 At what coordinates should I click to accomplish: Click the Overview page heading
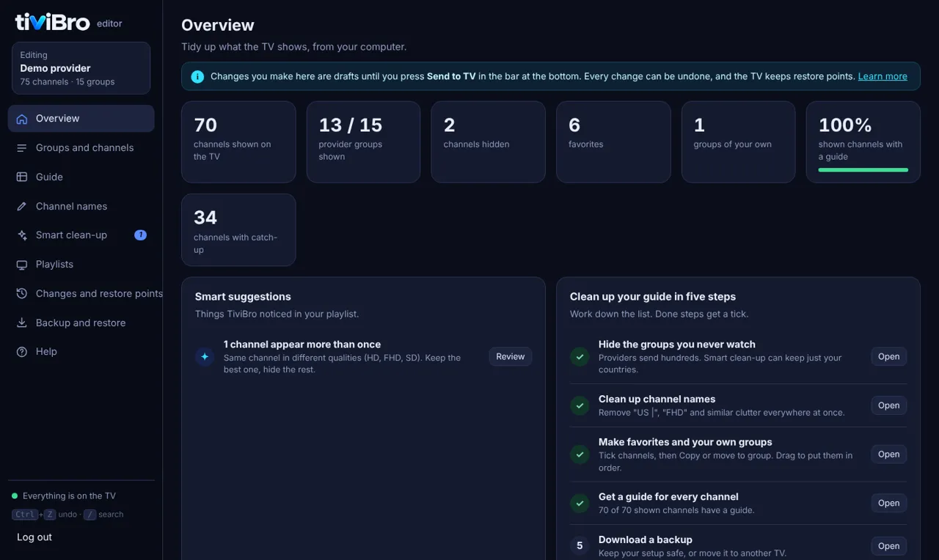[218, 25]
